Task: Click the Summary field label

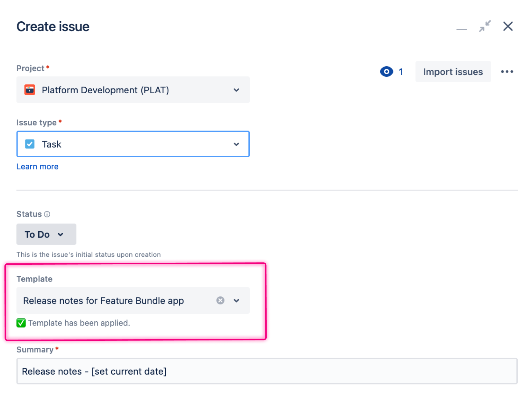Action: pos(35,350)
